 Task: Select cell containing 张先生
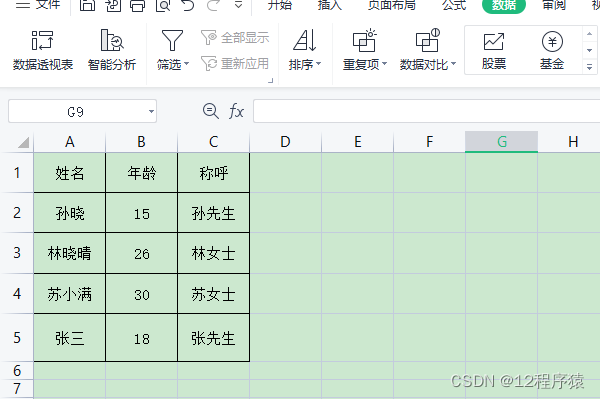(x=214, y=338)
